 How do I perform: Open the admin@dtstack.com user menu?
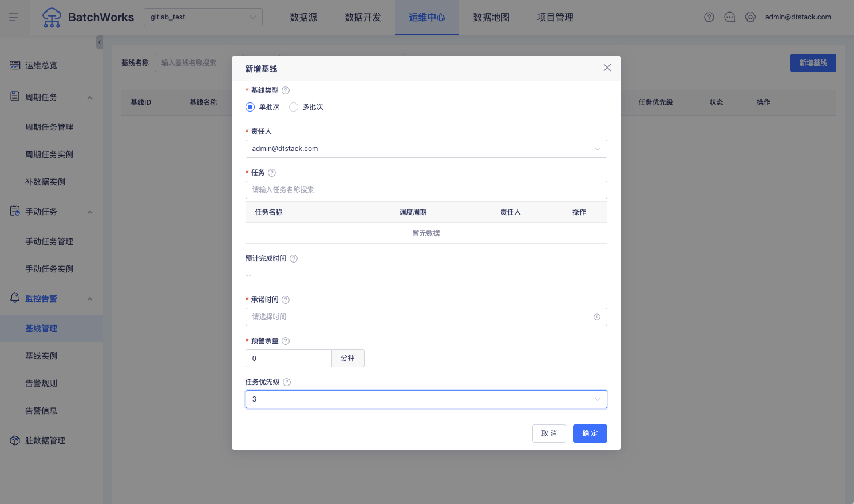(798, 17)
